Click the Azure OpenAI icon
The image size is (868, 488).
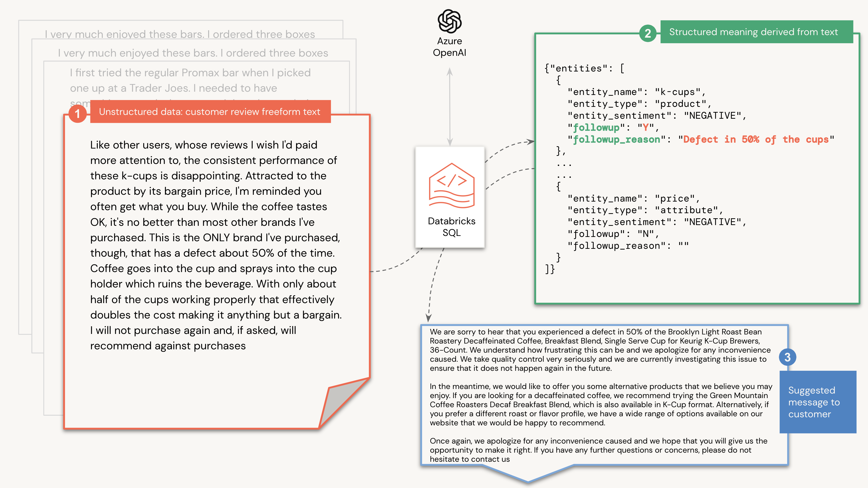pyautogui.click(x=449, y=23)
